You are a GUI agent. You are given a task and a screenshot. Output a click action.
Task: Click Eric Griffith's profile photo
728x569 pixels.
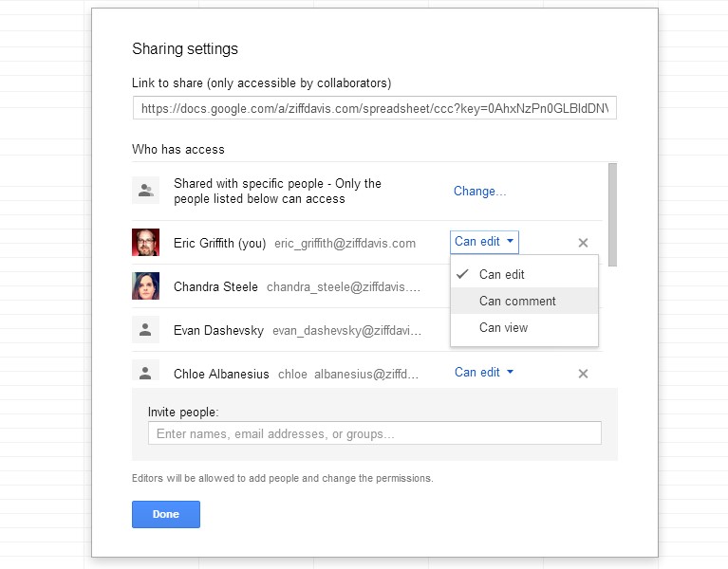coord(145,243)
